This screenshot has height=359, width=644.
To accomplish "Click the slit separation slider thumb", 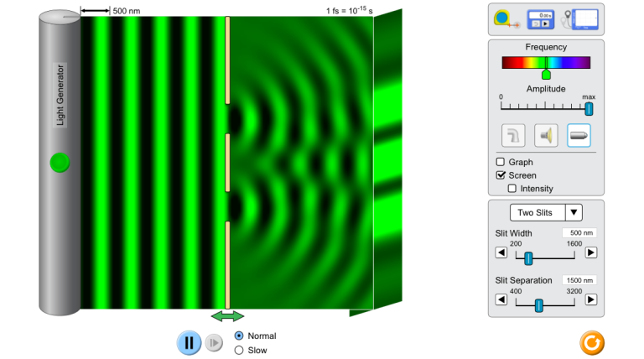I will pos(539,305).
